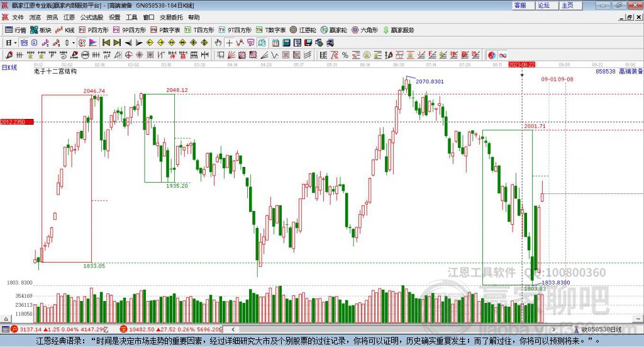
Task: Open the 资讯 menu
Action: [x=52, y=17]
